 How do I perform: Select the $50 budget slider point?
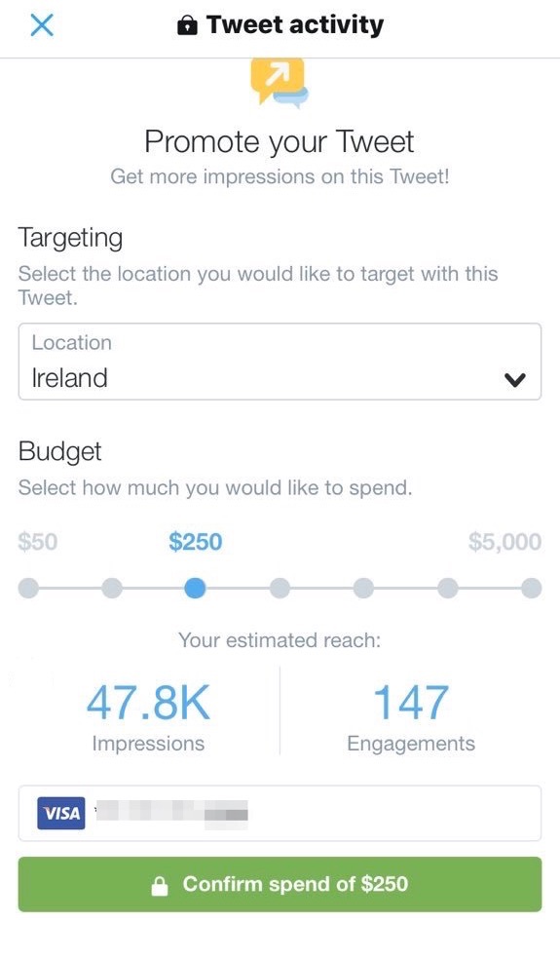[28, 589]
